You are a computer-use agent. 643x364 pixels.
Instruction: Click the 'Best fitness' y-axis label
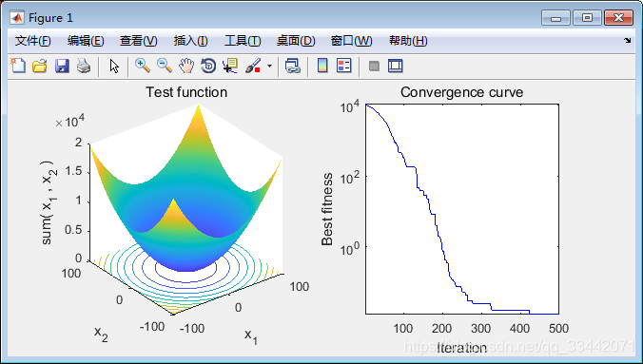point(327,209)
